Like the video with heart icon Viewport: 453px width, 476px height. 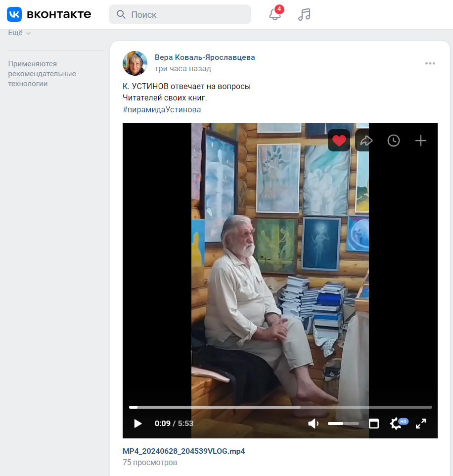coord(339,141)
